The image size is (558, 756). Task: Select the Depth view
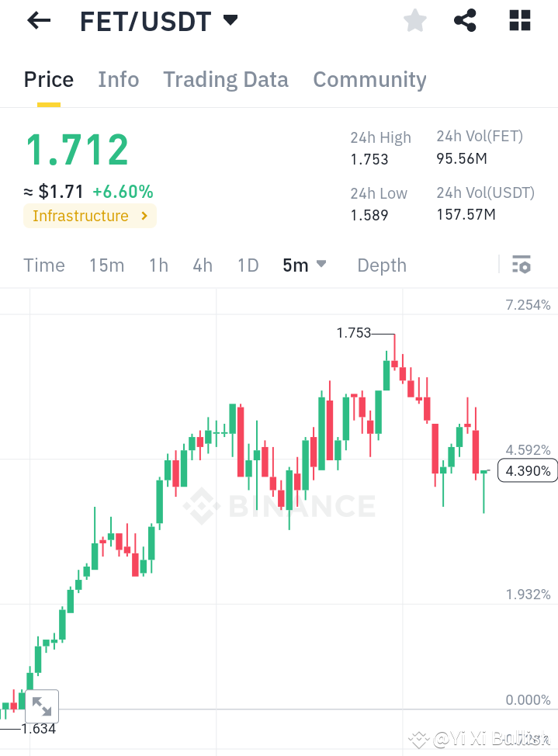click(x=381, y=265)
